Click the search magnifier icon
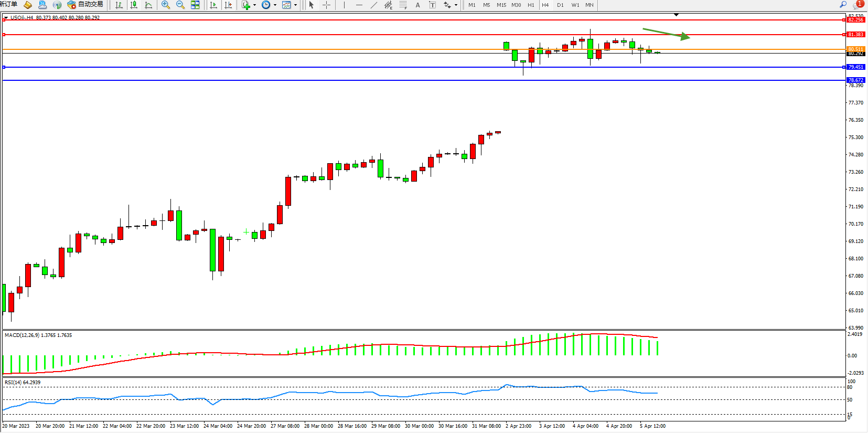This screenshot has width=868, height=433. (x=843, y=4)
